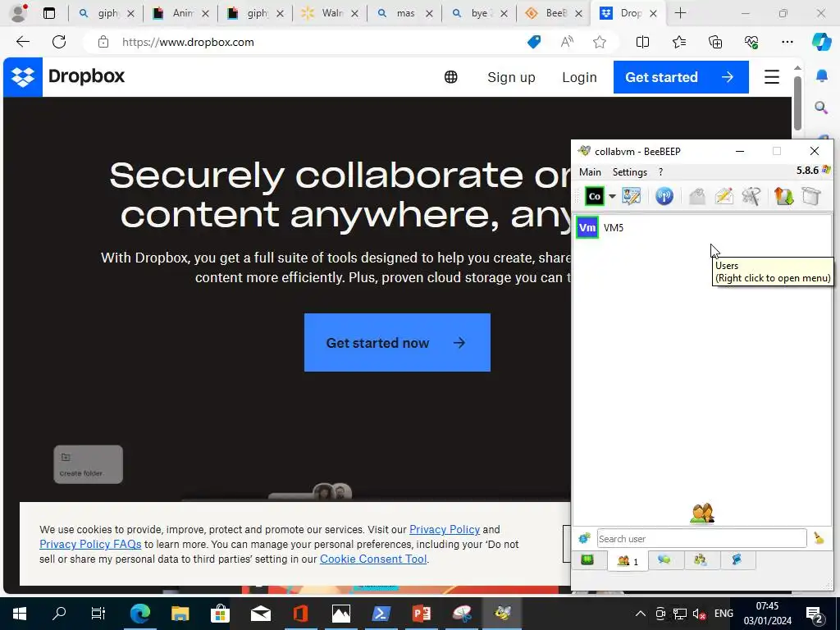The width and height of the screenshot is (840, 630).
Task: Click the BeeBEEP Search user field
Action: pos(701,538)
